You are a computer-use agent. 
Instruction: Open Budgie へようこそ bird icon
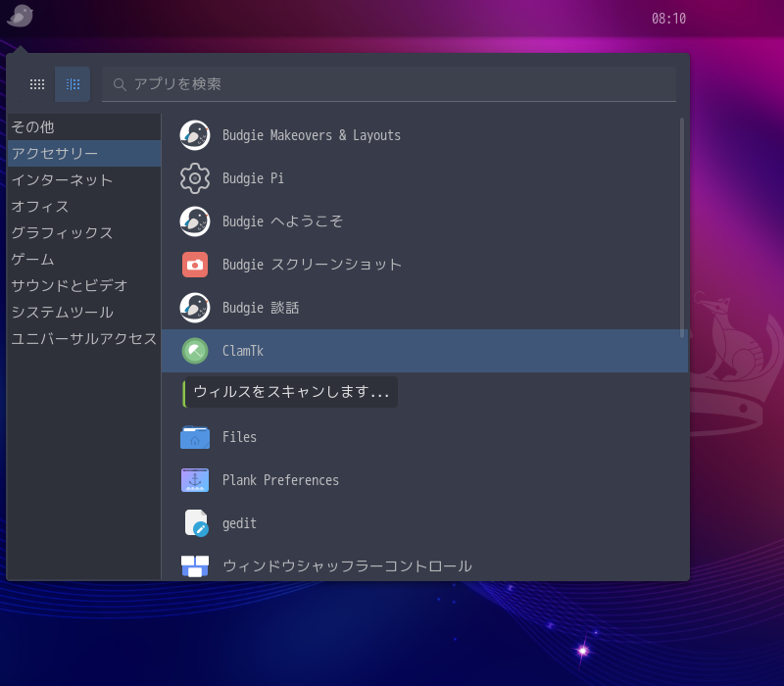pyautogui.click(x=195, y=221)
